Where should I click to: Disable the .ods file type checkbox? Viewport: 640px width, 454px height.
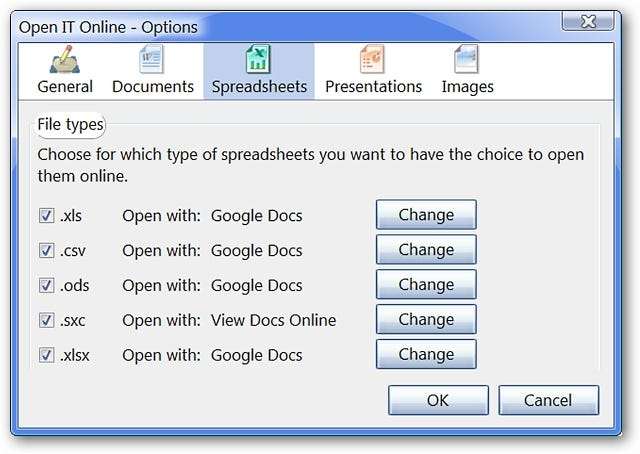[46, 285]
